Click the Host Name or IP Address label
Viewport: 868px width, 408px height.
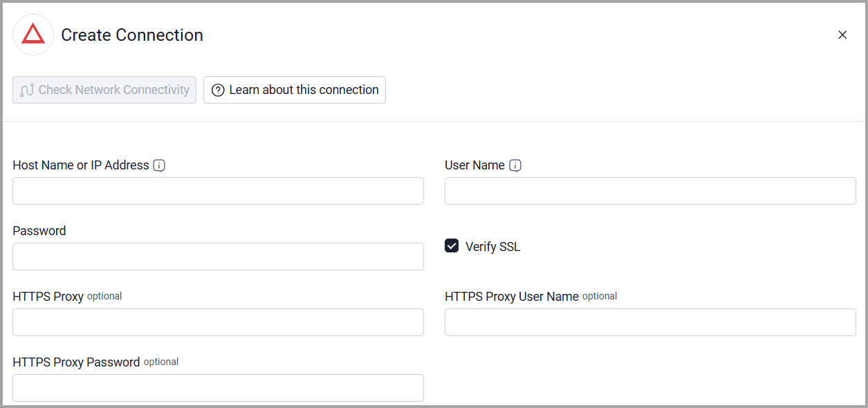click(81, 165)
